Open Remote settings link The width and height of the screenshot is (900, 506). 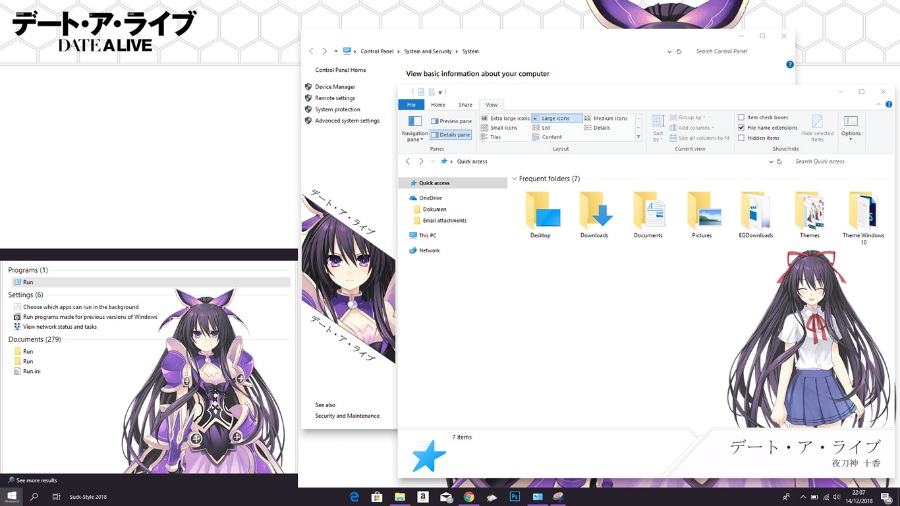(x=335, y=98)
